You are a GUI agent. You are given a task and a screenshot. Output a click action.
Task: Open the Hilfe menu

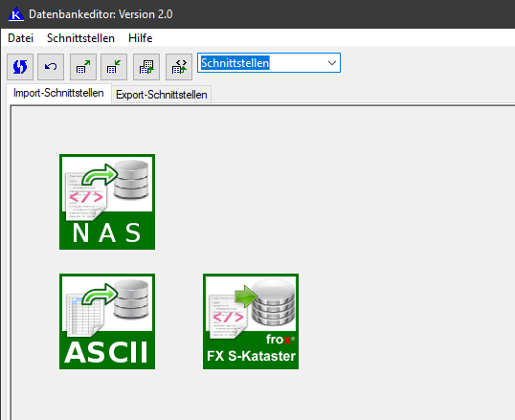[141, 38]
